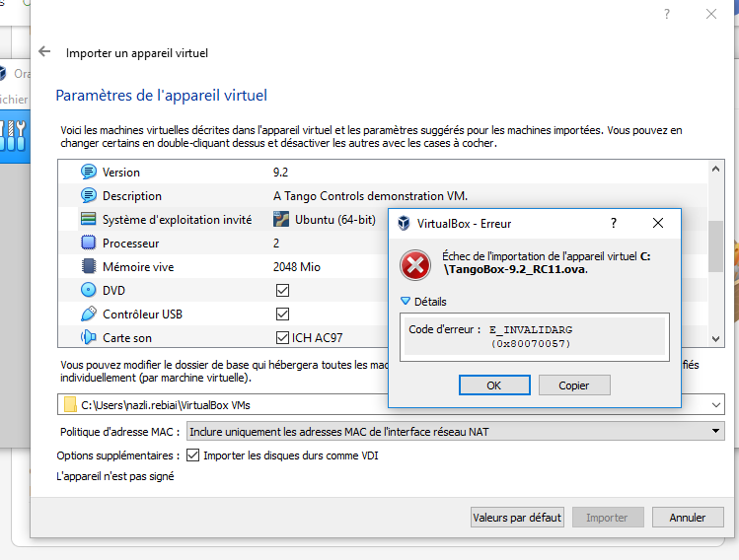Select the Processeur value 2
The width and height of the screenshot is (739, 560).
pos(276,243)
